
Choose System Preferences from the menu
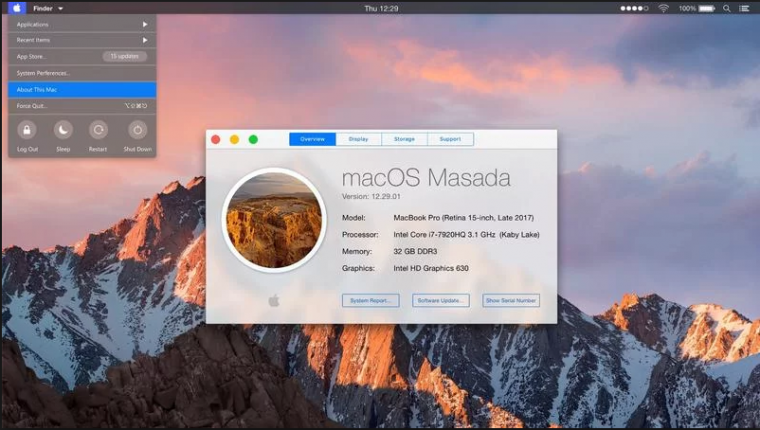[x=81, y=73]
